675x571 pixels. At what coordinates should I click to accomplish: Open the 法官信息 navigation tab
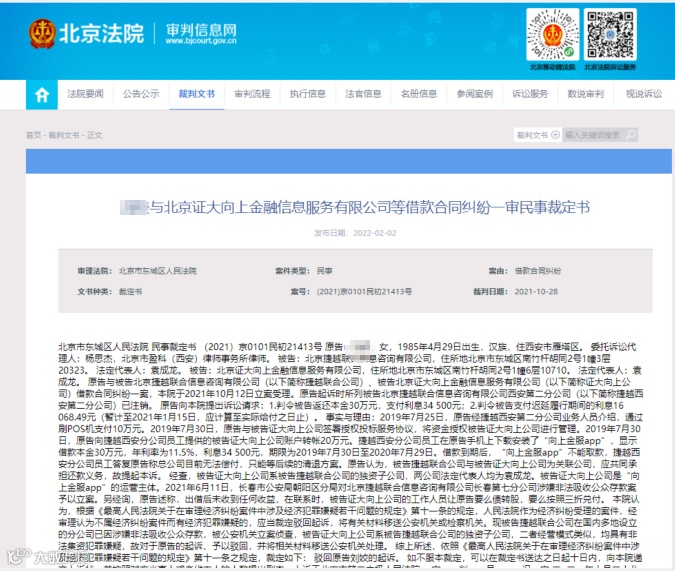363,94
